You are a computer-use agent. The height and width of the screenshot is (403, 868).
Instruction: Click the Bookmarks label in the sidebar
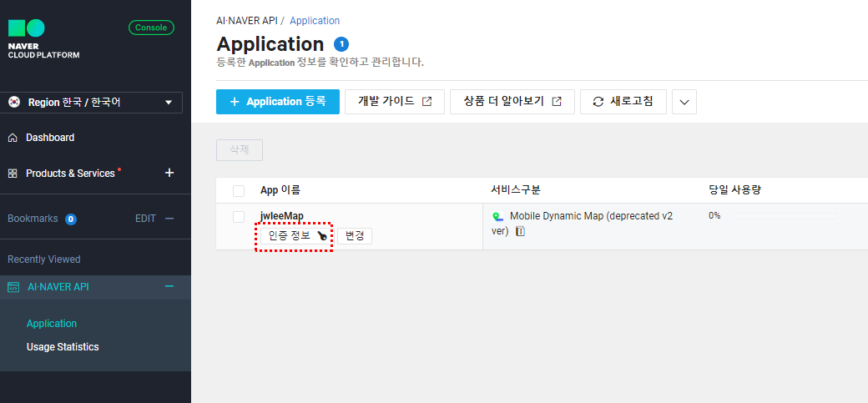(33, 219)
